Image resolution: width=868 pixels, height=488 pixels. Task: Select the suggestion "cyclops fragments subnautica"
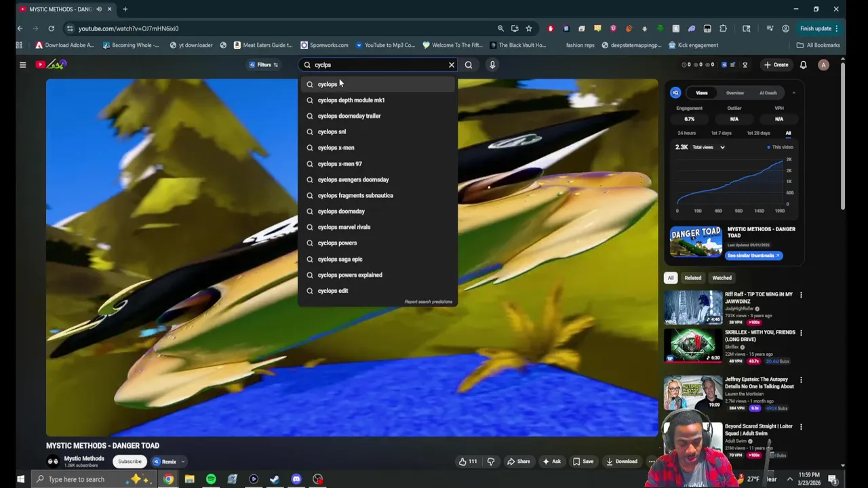click(x=378, y=195)
